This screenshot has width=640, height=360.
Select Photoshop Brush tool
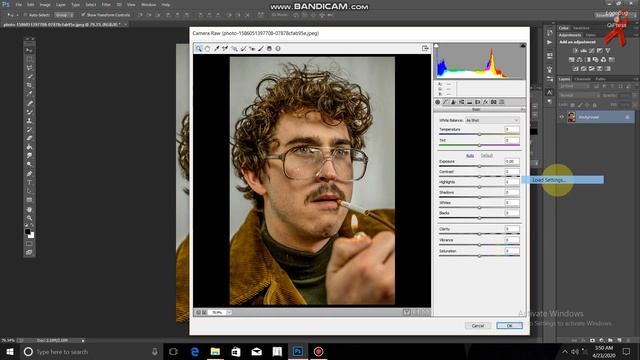point(29,112)
